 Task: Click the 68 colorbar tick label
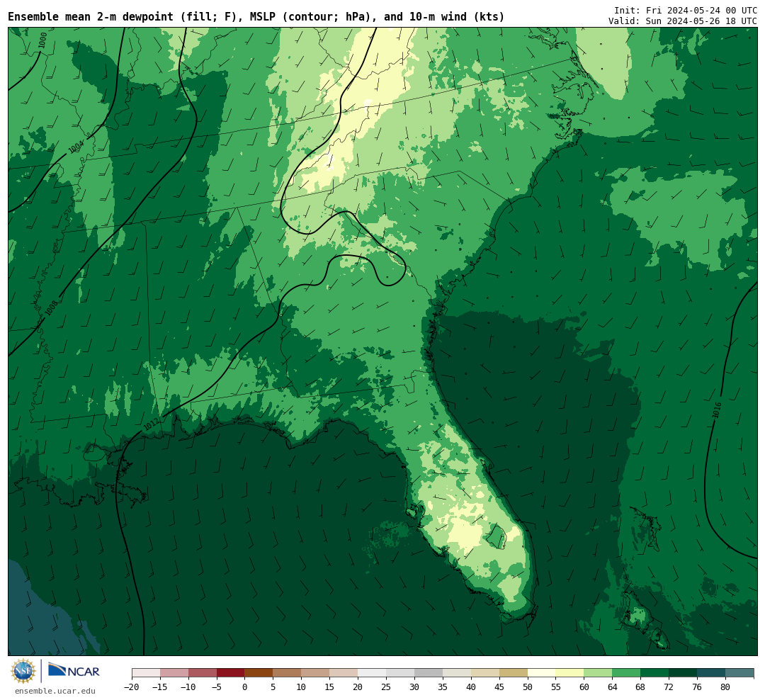[x=641, y=687]
